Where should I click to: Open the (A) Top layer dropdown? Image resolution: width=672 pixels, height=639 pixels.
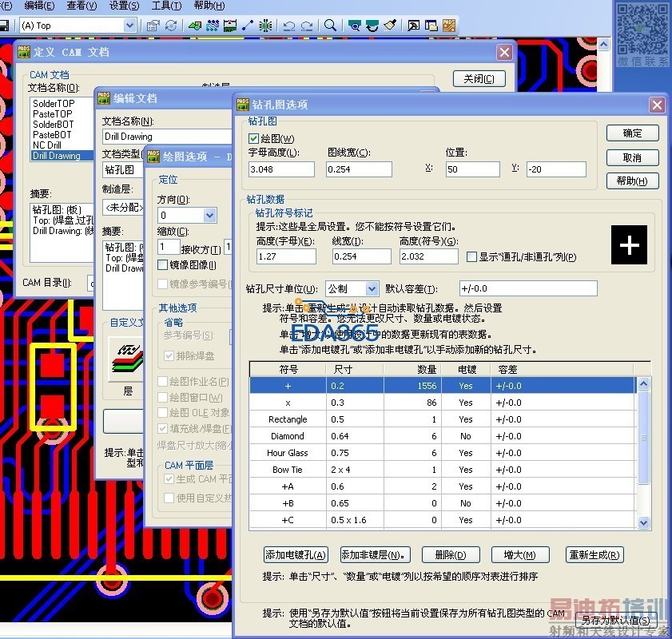coord(130,26)
